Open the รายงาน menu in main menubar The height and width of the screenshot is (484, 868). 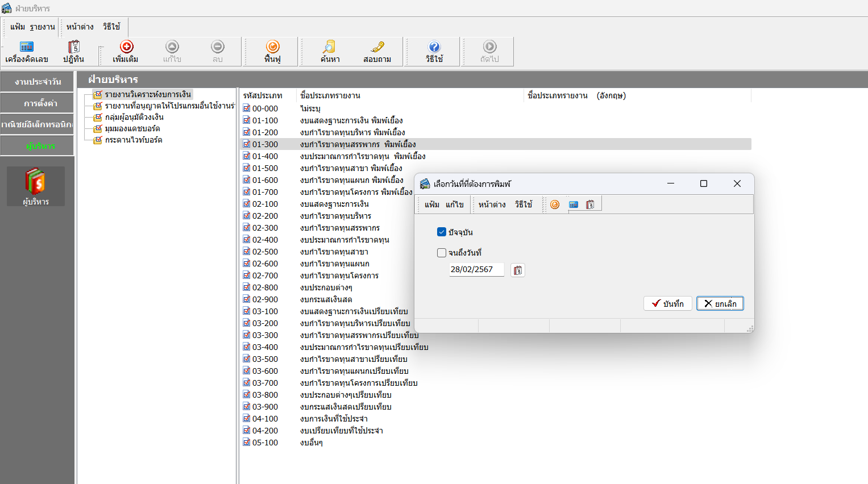[x=43, y=27]
